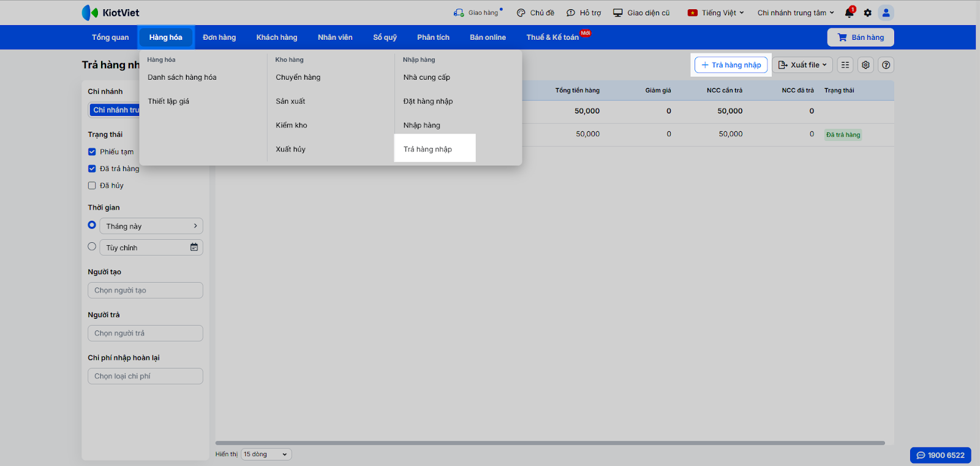Open the Tiếng Việt language dropdown

click(x=715, y=13)
